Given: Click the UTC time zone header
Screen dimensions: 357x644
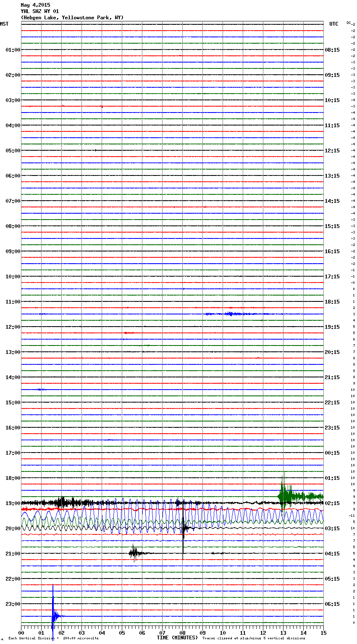Looking at the screenshot, I should pyautogui.click(x=333, y=24).
